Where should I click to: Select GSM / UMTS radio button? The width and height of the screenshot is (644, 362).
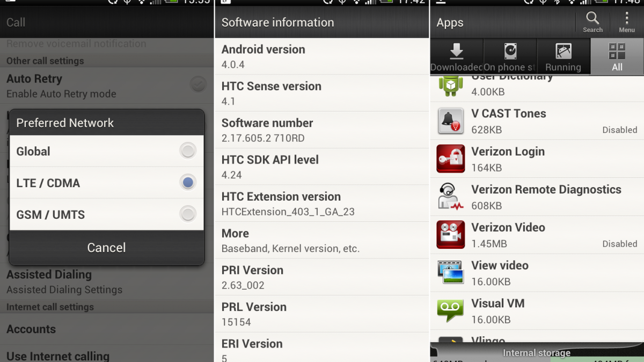[x=188, y=215]
